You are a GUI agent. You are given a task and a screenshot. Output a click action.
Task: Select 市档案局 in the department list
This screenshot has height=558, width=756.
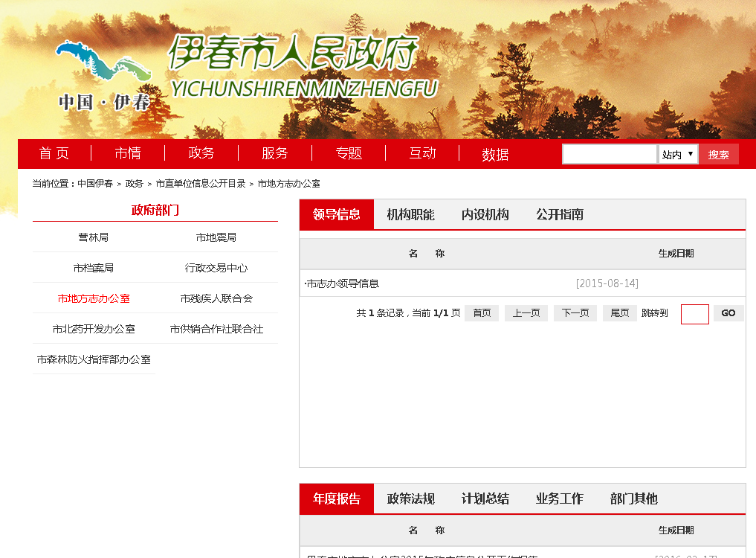tap(94, 268)
